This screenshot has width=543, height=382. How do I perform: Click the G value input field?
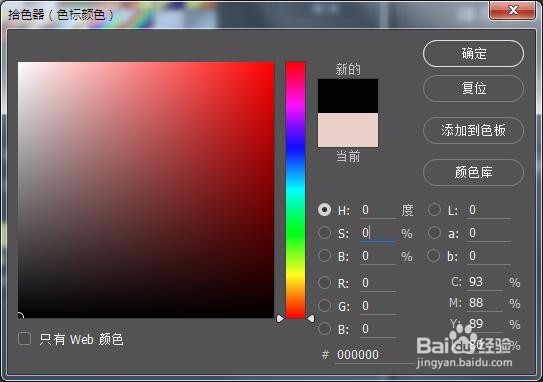(377, 306)
